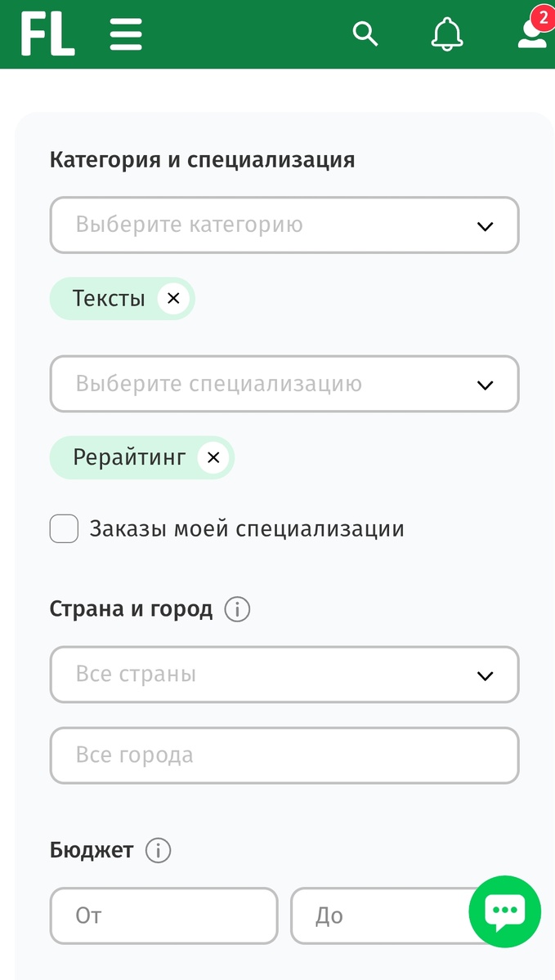Screen dimensions: 555x980
Task: Click the search icon
Action: (365, 33)
